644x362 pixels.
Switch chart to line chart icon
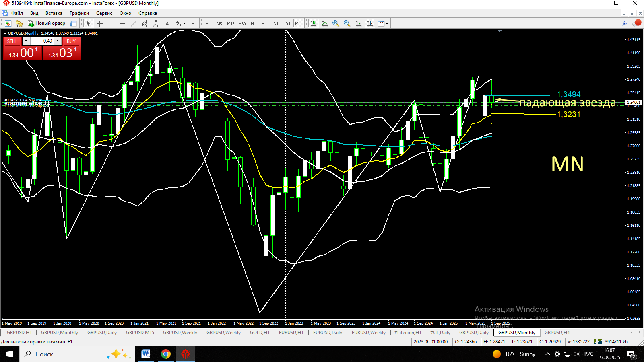325,23
